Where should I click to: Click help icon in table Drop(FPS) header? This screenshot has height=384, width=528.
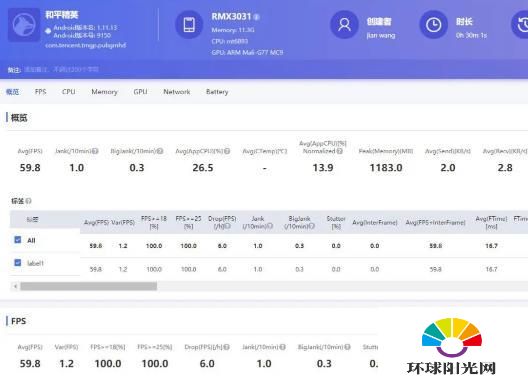click(x=228, y=226)
